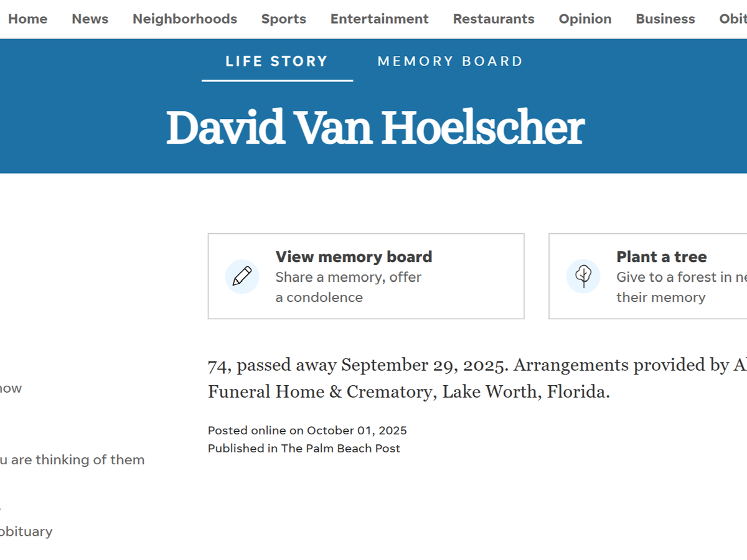Select Restaurants in the navigation bar
Viewport: 747px width, 560px height.
[494, 19]
